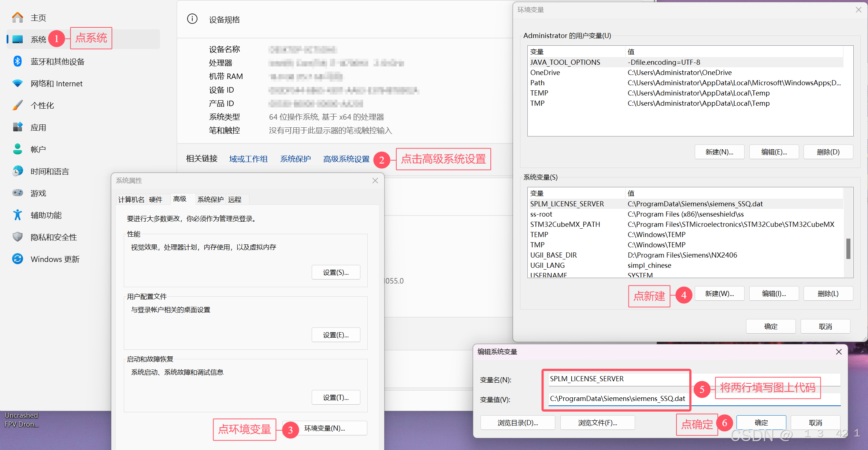Open Bluetooth and other devices icon
868x450 pixels.
pos(17,61)
